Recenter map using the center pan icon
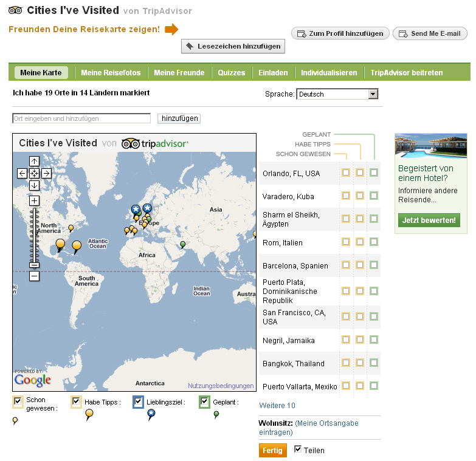The height and width of the screenshot is (461, 476). (x=34, y=173)
